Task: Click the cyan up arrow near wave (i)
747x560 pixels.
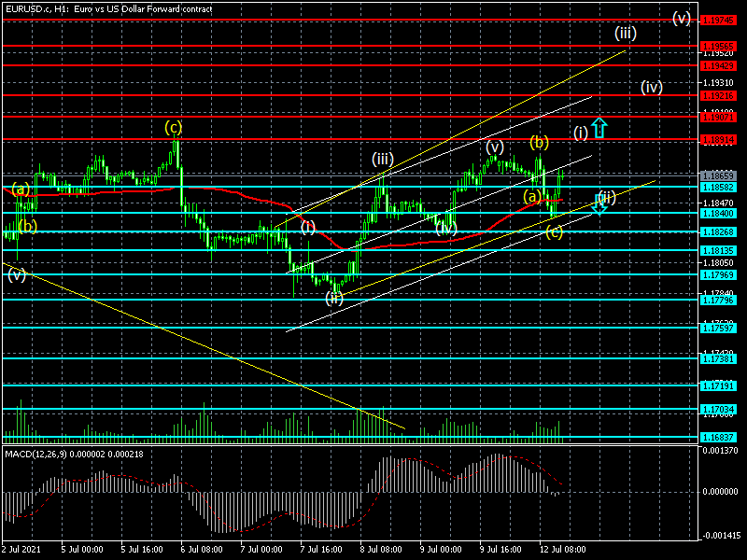Action: 599,127
